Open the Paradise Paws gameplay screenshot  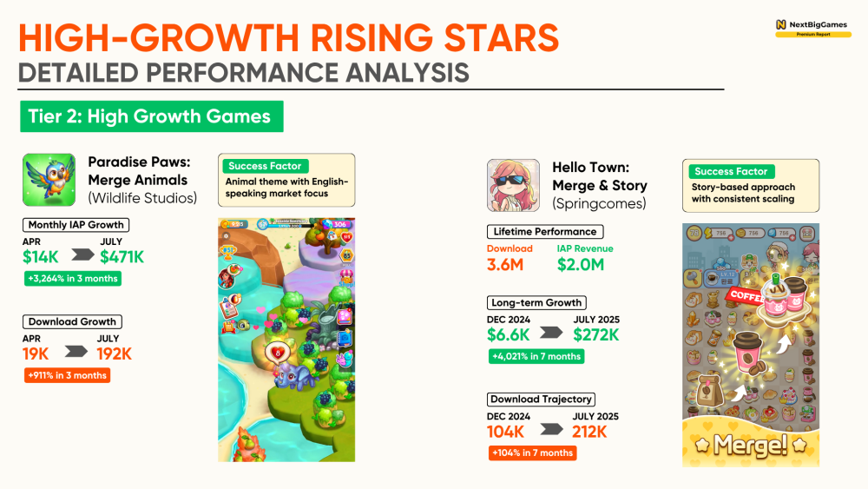(286, 340)
